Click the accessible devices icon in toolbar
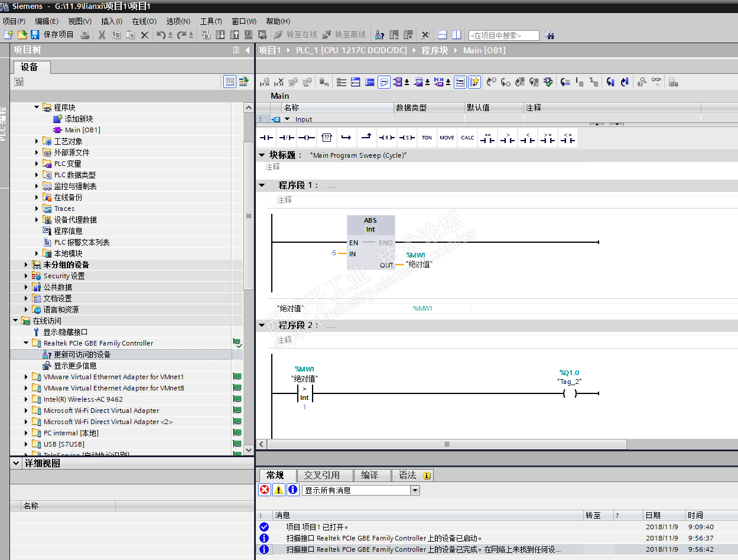738x560 pixels. 379,35
